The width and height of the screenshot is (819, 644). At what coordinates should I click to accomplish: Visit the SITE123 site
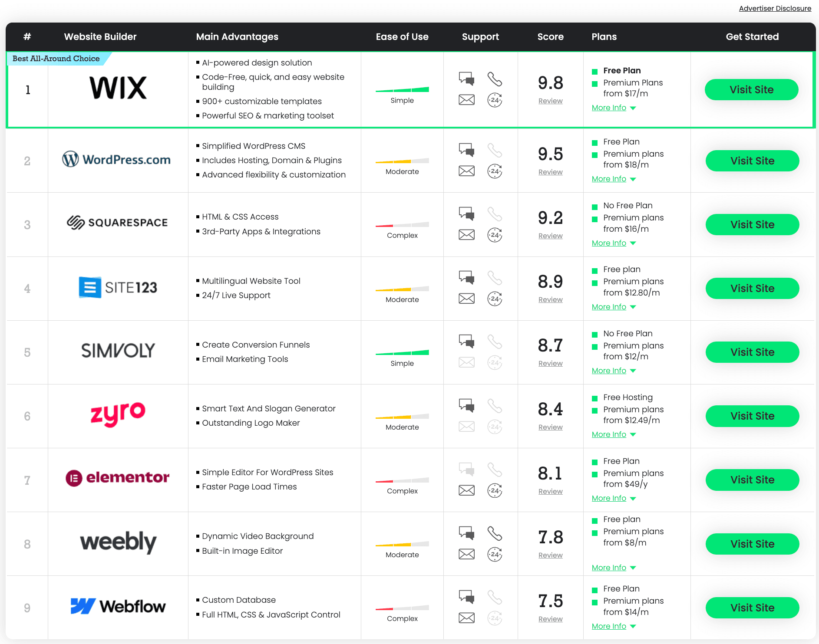click(x=752, y=289)
